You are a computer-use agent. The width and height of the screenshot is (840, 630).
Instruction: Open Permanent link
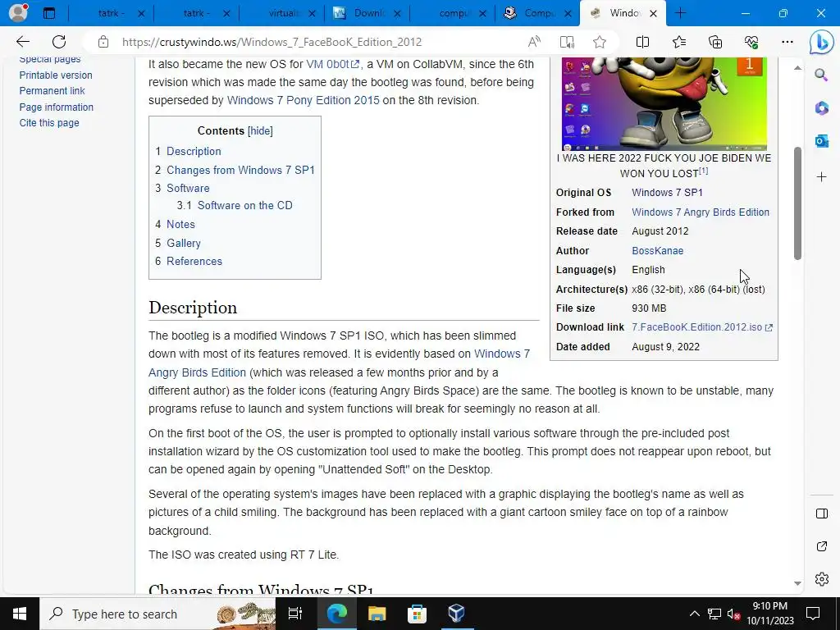coord(52,90)
